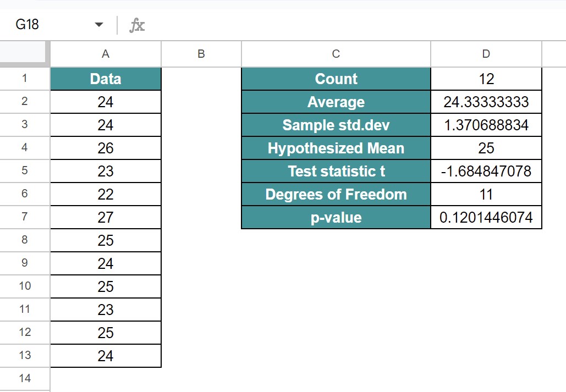
Task: Select row 7 header
Action: (25, 217)
